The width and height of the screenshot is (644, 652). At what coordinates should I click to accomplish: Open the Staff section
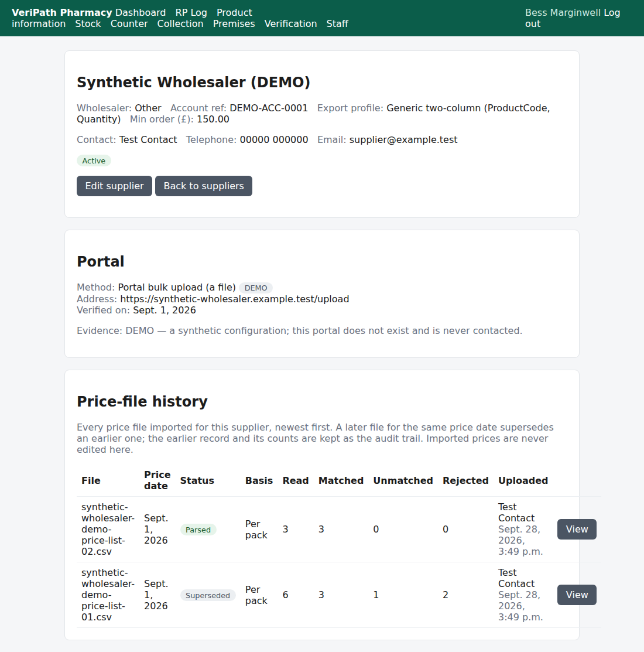tap(337, 23)
